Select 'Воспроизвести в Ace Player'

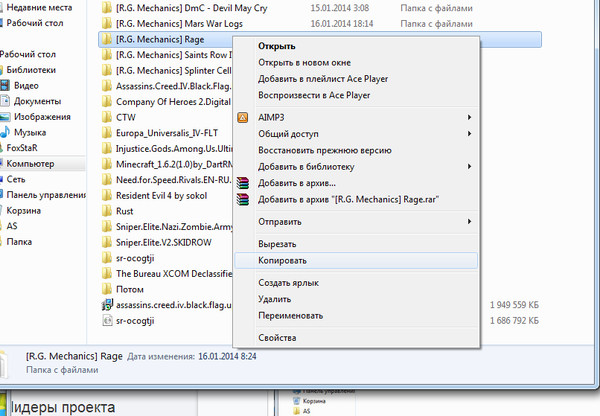[314, 95]
